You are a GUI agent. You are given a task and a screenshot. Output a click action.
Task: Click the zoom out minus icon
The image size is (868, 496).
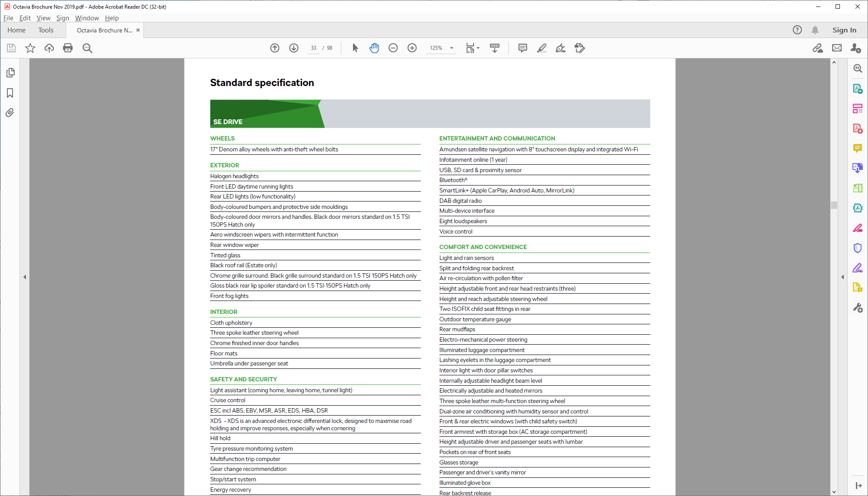click(x=393, y=48)
